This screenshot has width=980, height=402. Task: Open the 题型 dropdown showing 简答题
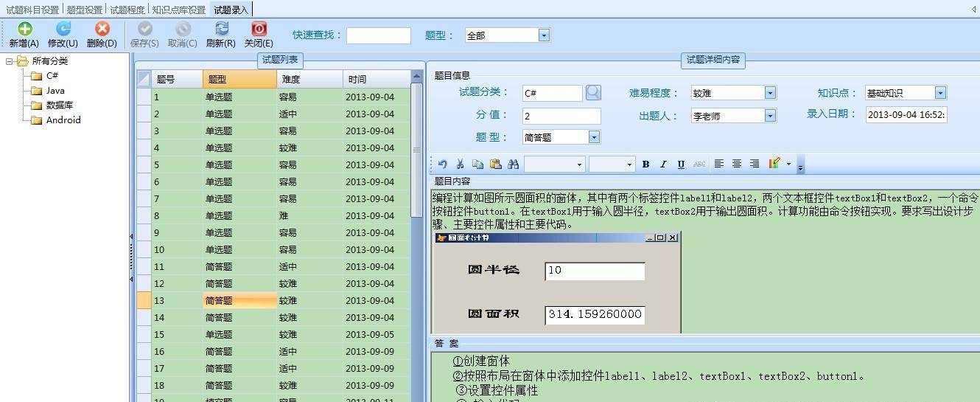[x=594, y=137]
